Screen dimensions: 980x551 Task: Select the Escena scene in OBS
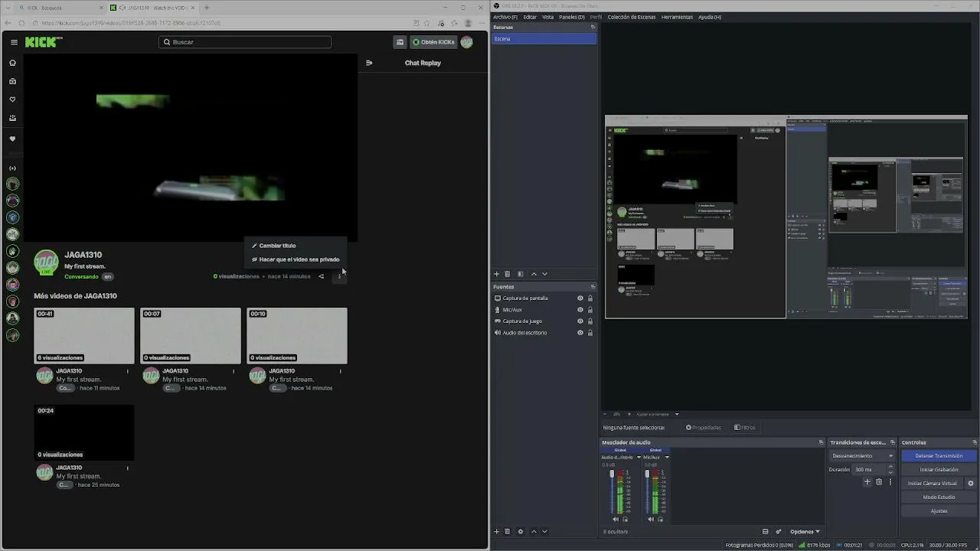tap(544, 39)
